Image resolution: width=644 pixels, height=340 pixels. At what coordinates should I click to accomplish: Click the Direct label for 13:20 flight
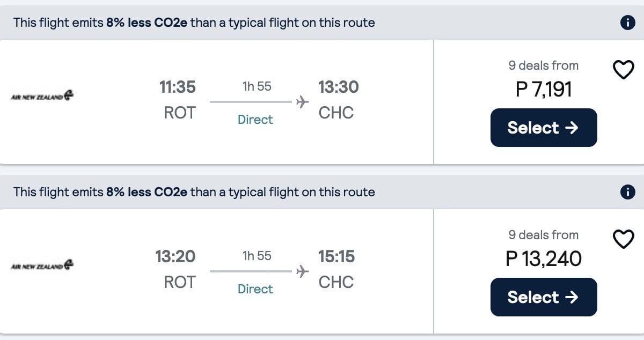click(255, 289)
